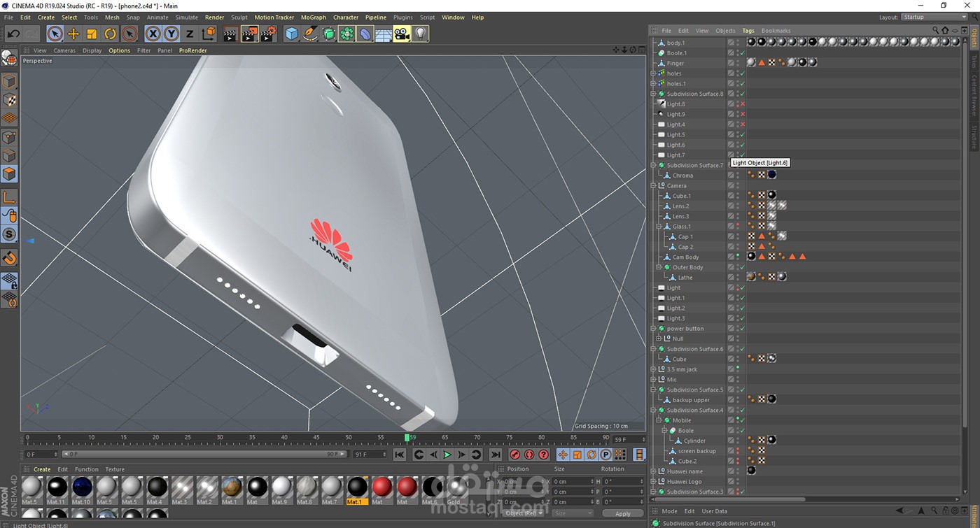Viewport: 980px width, 528px height.
Task: Click the Bend deformer icon
Action: click(x=365, y=34)
